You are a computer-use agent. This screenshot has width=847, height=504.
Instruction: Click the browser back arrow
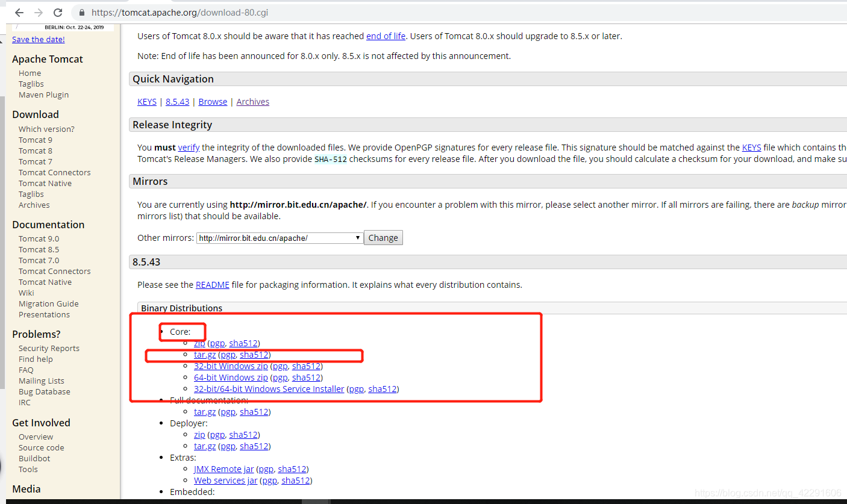tap(19, 12)
